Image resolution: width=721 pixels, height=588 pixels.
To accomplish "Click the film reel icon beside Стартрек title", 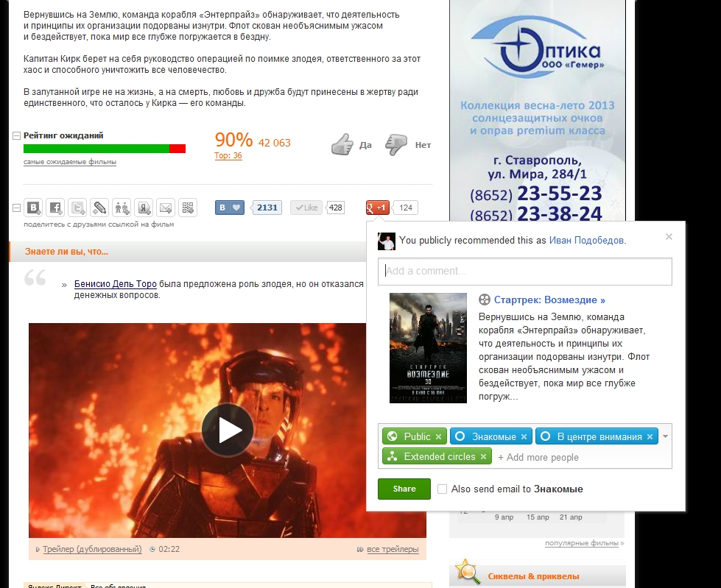I will (x=484, y=300).
